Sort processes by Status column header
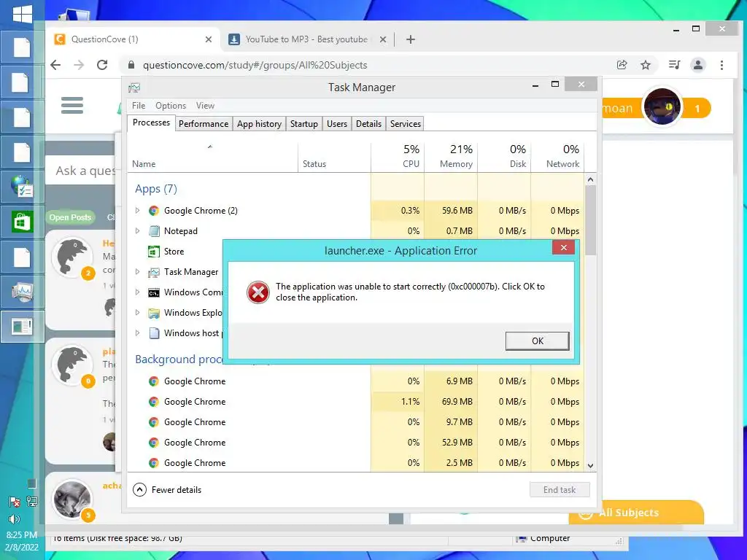This screenshot has width=747, height=560. (334, 156)
